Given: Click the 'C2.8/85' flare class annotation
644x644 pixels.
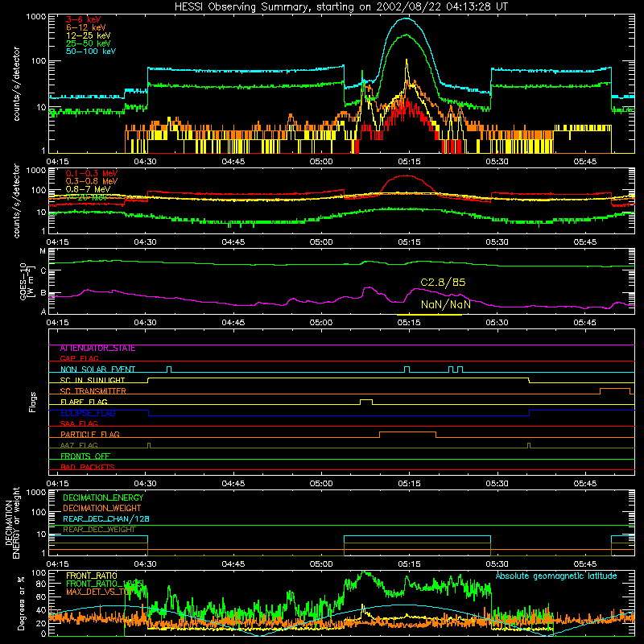Looking at the screenshot, I should pos(443,283).
